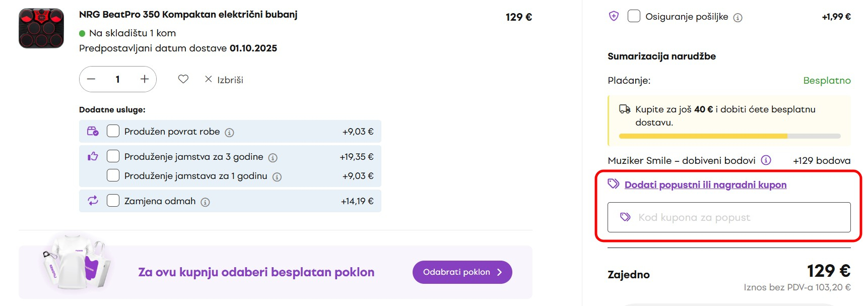
Task: Decrease quantity with the minus button
Action: pyautogui.click(x=91, y=79)
